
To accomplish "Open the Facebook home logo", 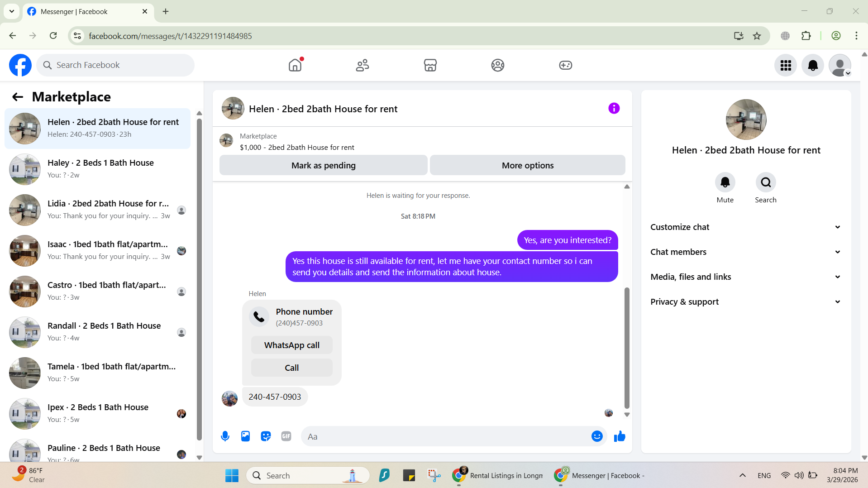I will click(20, 65).
